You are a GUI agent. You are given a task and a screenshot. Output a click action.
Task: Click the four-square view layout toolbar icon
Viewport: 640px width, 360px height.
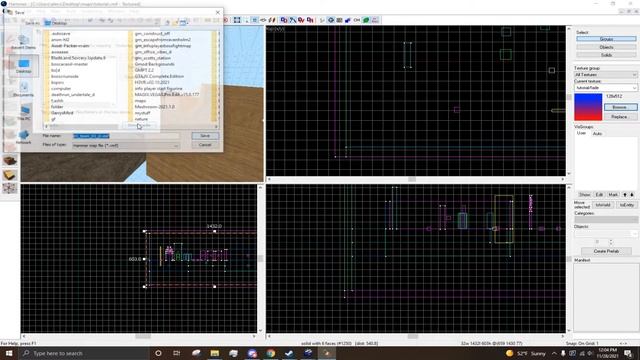(x=237, y=20)
